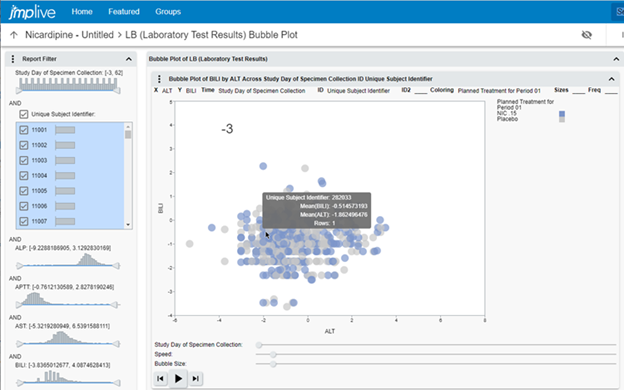Click the histogram bar beside subject 11001
This screenshot has width=624, height=390.
pos(65,130)
